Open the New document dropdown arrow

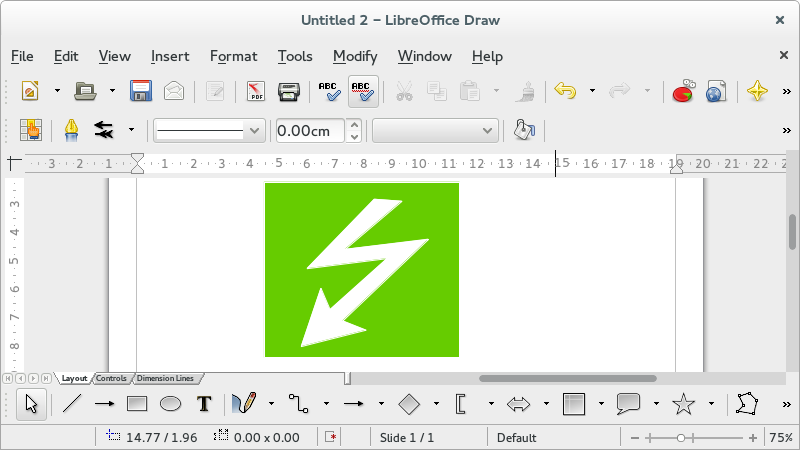57,91
